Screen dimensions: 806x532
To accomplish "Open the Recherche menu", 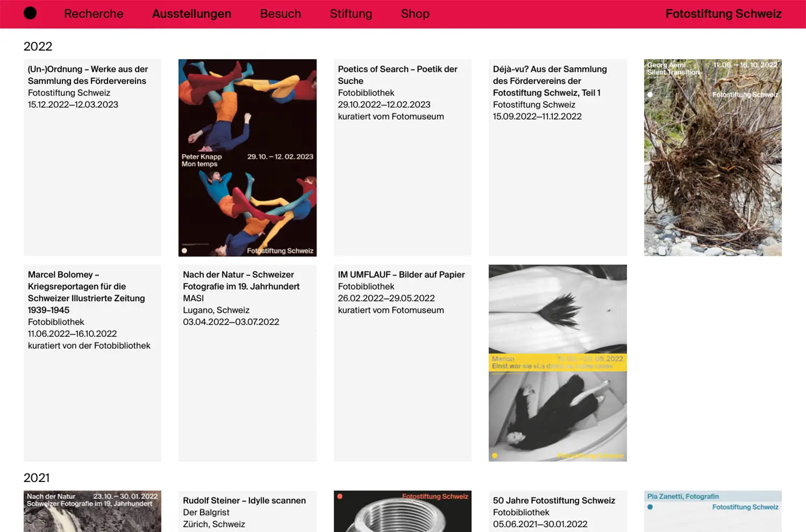I will coord(93,14).
